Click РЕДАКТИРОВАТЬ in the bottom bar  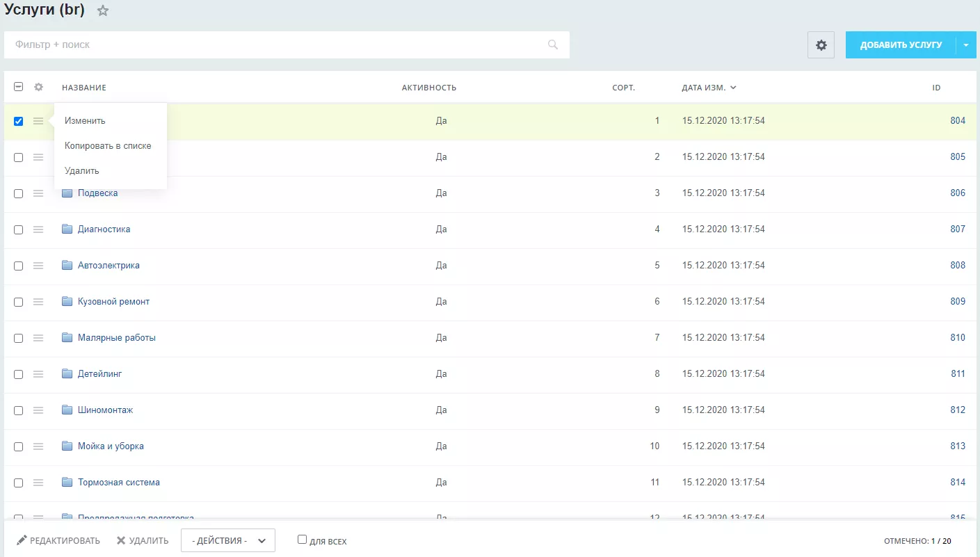click(58, 540)
